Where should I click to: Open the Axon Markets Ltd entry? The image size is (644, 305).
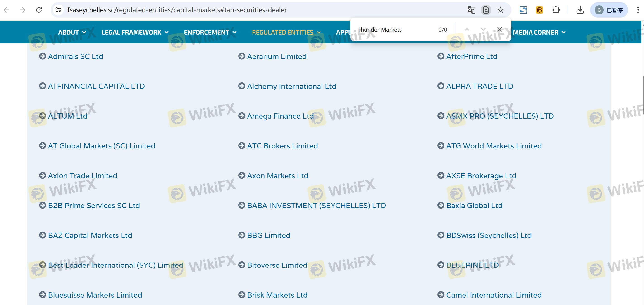[278, 176]
